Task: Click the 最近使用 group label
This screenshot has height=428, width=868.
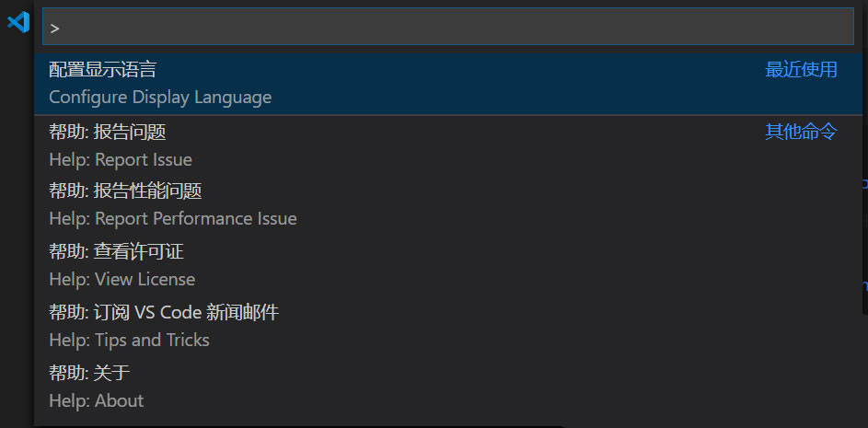Action: [x=801, y=70]
